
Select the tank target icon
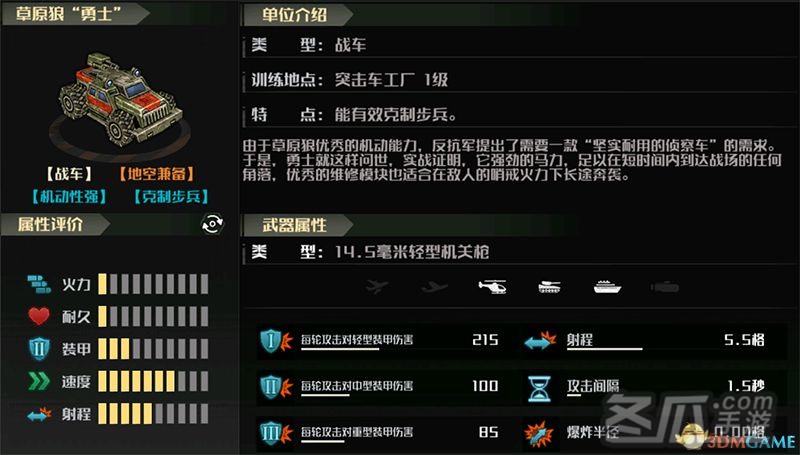(549, 287)
